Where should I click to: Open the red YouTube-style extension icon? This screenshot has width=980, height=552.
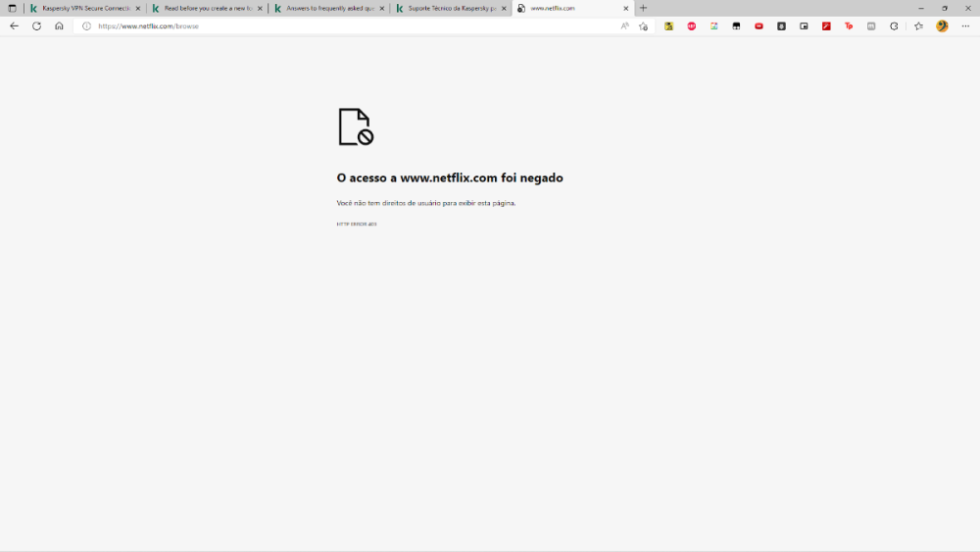click(x=759, y=26)
